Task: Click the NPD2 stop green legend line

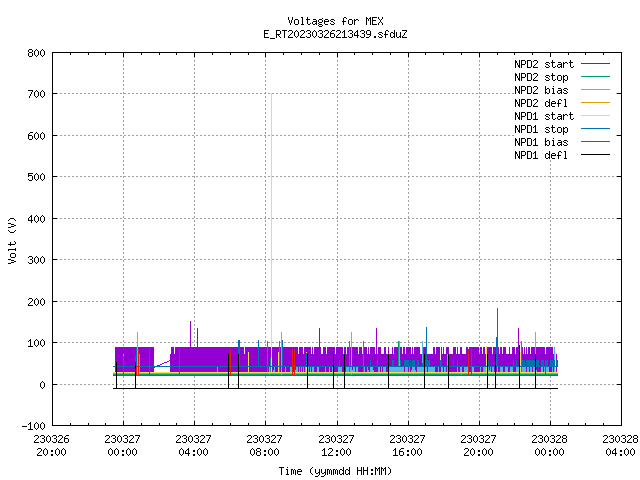Action: coord(595,77)
